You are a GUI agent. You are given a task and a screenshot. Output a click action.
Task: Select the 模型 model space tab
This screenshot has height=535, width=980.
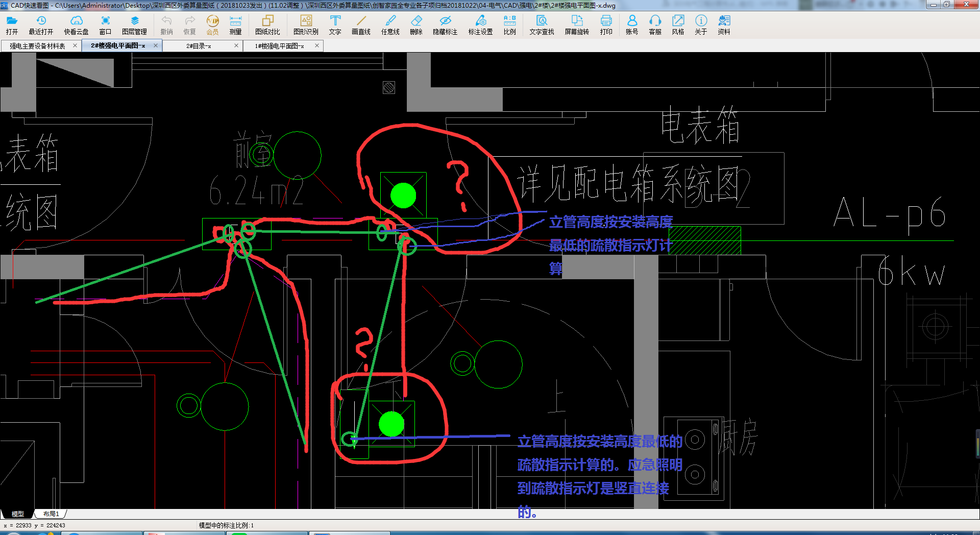18,514
